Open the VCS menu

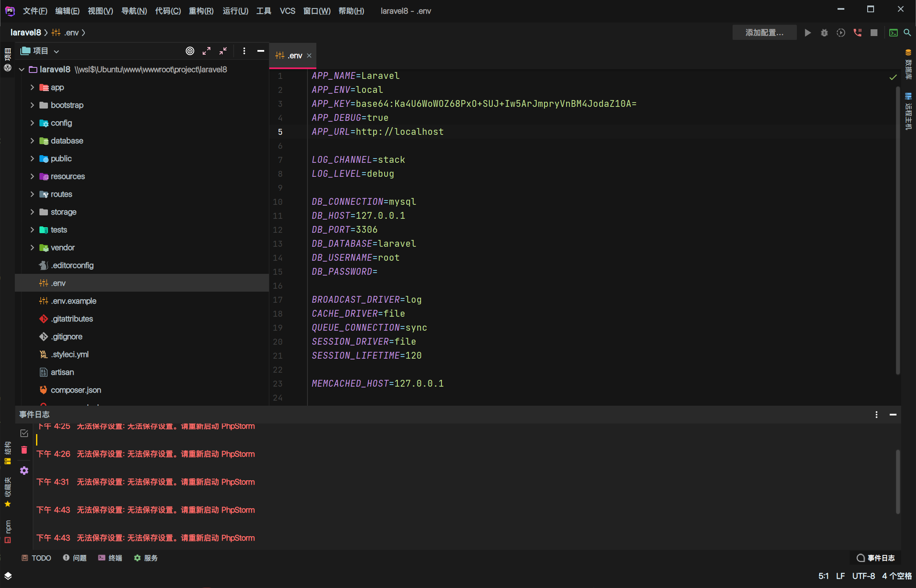[x=288, y=11]
